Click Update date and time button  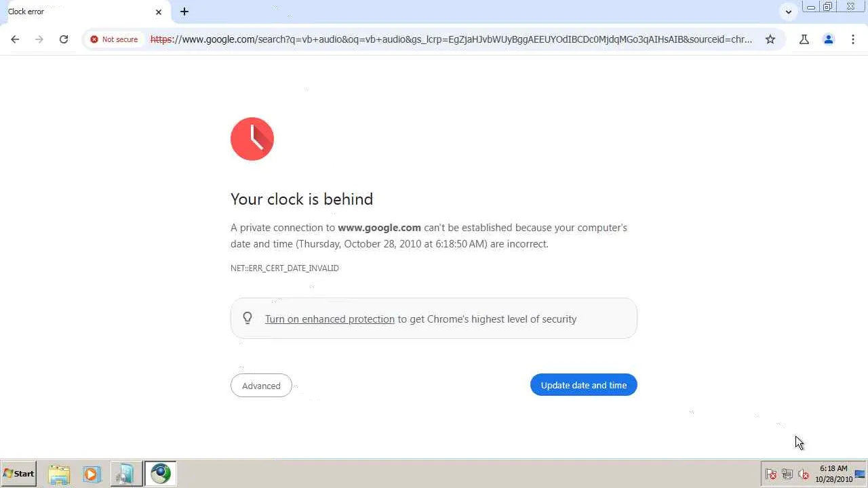583,385
